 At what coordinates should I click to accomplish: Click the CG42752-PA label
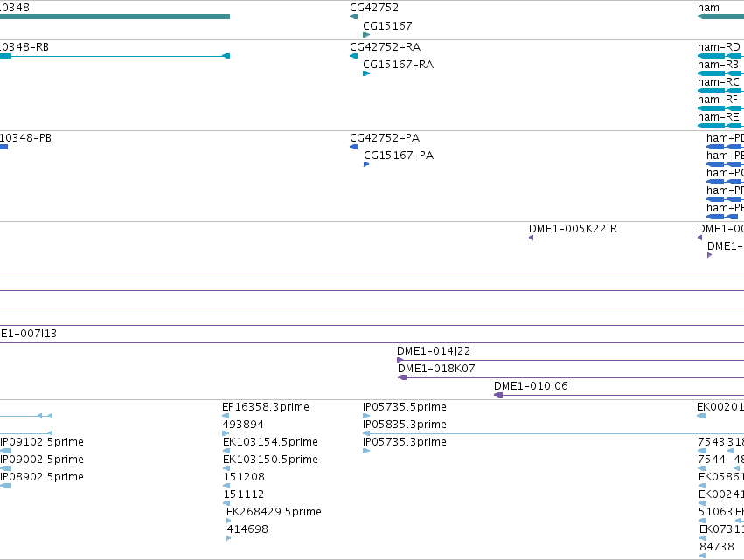(x=385, y=138)
